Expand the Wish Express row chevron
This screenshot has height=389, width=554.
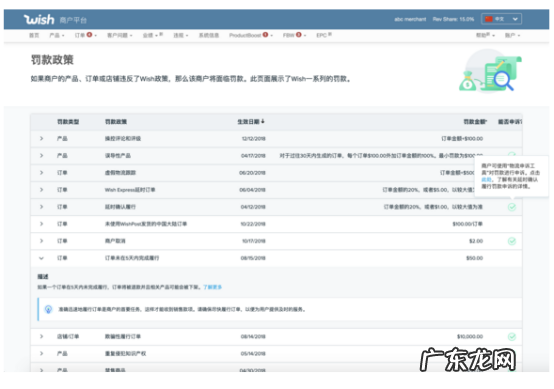click(x=41, y=190)
